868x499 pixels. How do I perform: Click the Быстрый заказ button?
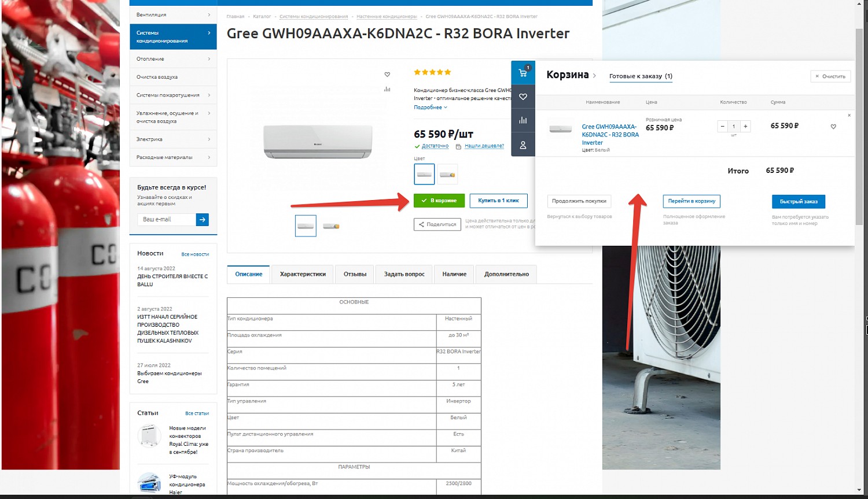click(799, 201)
